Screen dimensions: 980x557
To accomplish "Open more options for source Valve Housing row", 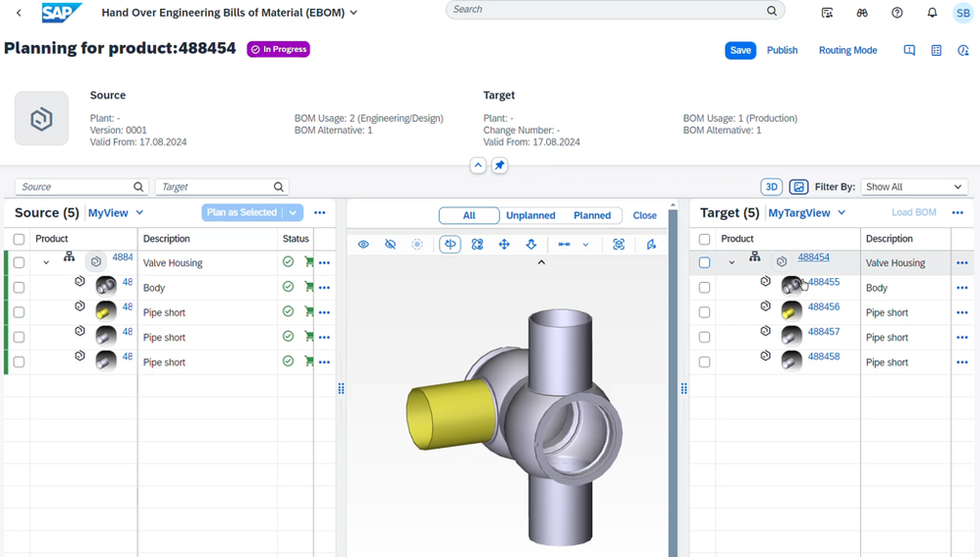I will click(324, 263).
